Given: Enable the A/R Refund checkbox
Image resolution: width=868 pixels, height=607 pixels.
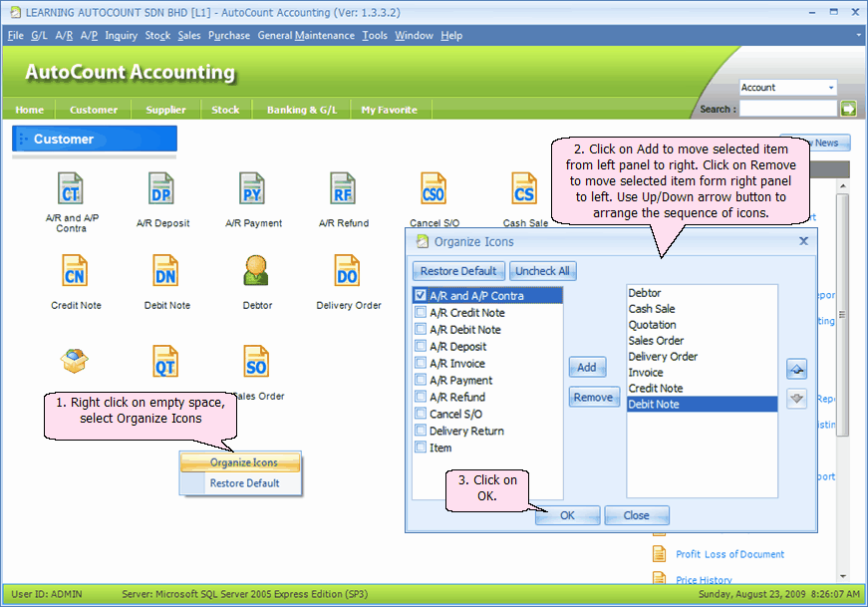Looking at the screenshot, I should click(421, 397).
